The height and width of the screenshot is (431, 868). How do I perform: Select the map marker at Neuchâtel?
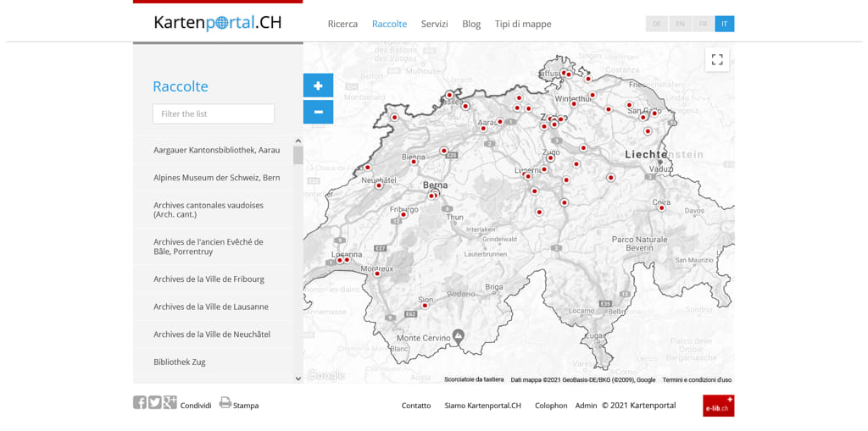click(x=379, y=186)
